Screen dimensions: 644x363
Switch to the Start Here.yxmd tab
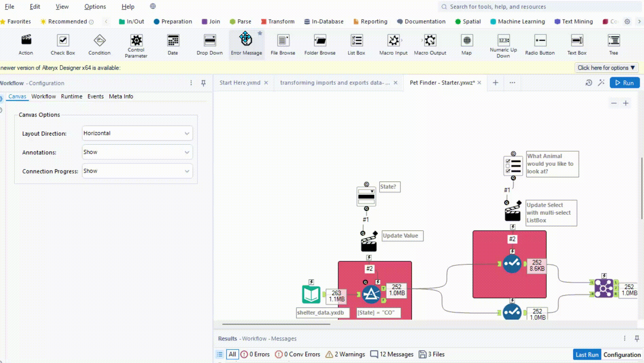(240, 83)
